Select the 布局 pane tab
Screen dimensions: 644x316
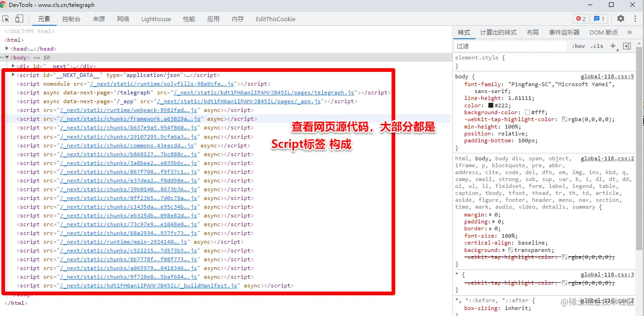tap(533, 32)
